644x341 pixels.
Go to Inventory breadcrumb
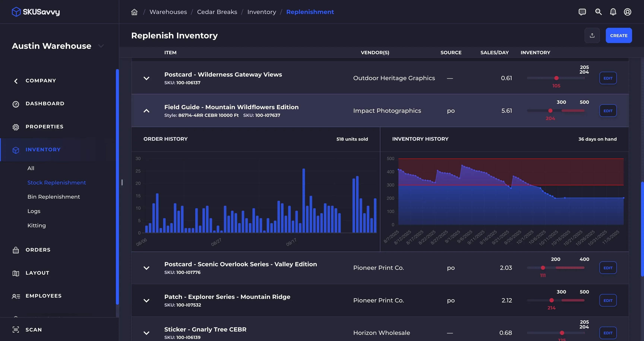click(262, 12)
